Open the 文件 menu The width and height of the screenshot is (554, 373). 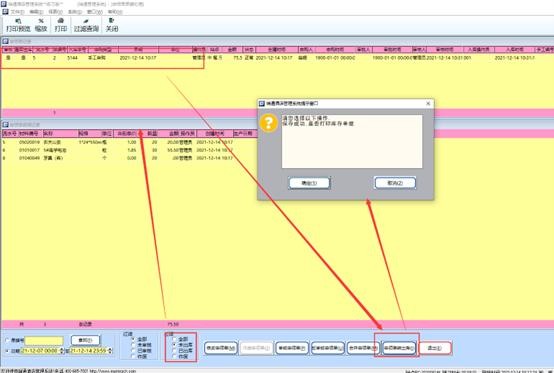coord(17,12)
